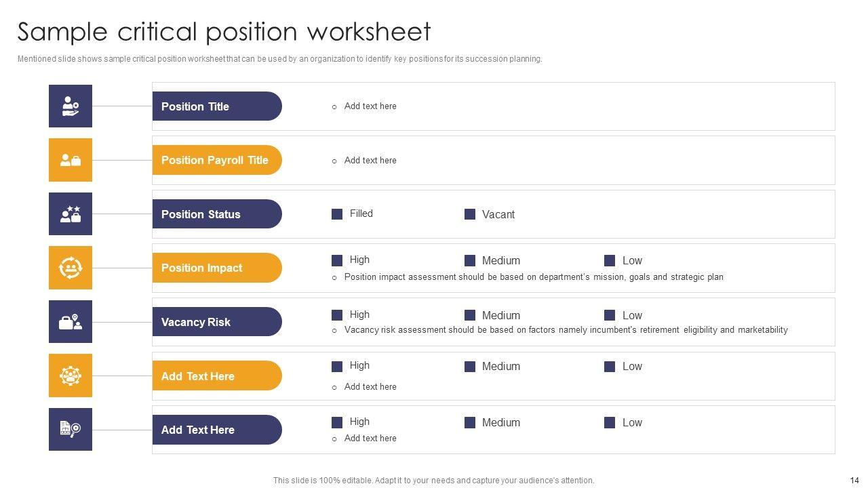Image resolution: width=868 pixels, height=488 pixels.
Task: Check the Filled position status box
Action: (337, 214)
